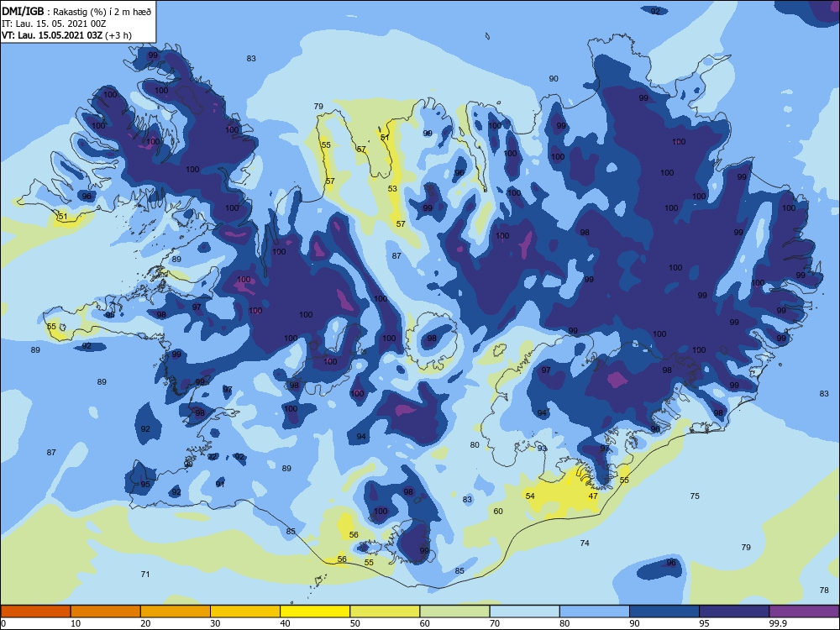Image resolution: width=840 pixels, height=630 pixels.
Task: Select the 95–99.9 dark navy legend swatch
Action: click(x=734, y=612)
